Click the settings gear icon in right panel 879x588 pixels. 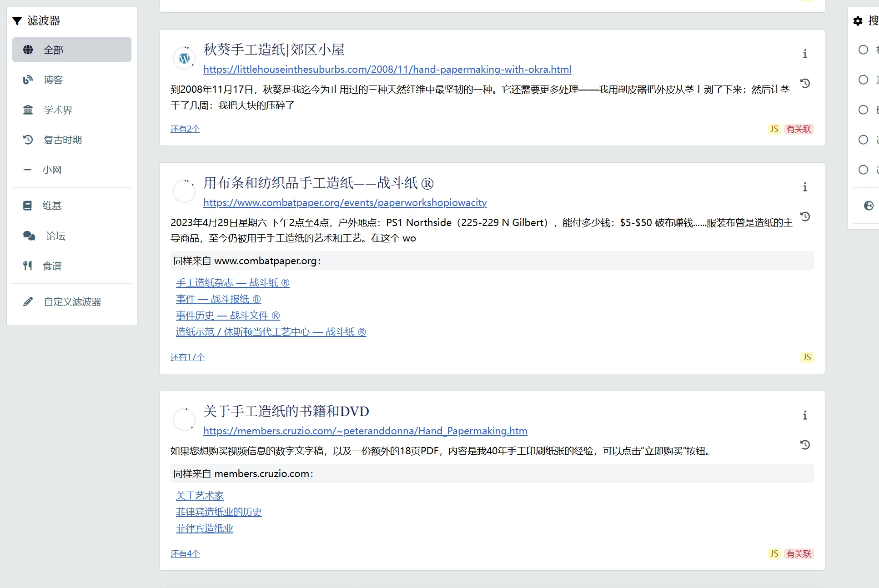point(858,20)
